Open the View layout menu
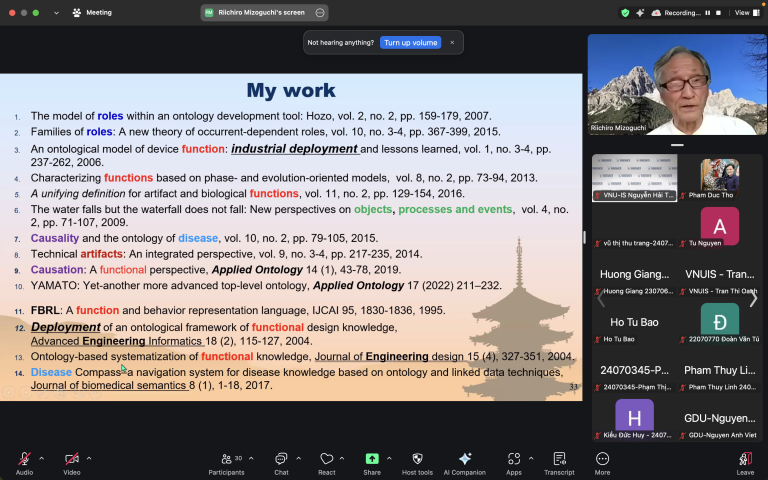The height and width of the screenshot is (480, 768). coord(745,13)
